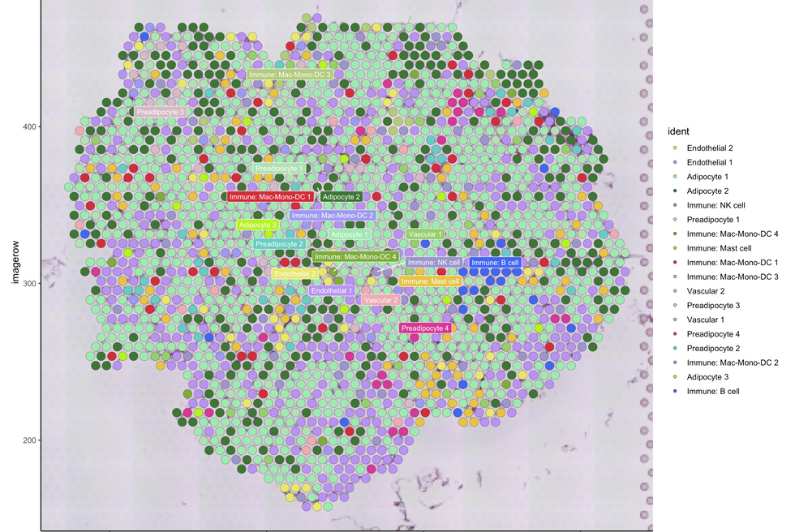The height and width of the screenshot is (532, 795).
Task: Click legend entry 'Immune: Mac-Mono-DC 2'
Action: click(x=732, y=363)
